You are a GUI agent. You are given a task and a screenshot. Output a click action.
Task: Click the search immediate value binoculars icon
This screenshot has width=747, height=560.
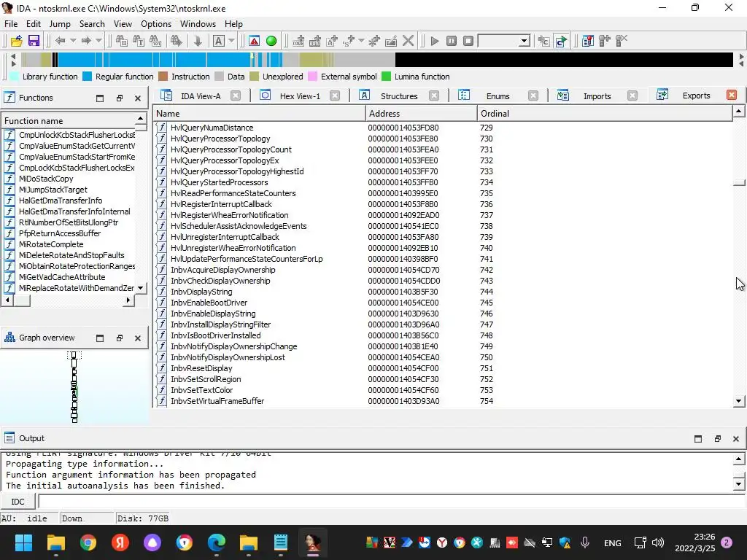pos(122,41)
